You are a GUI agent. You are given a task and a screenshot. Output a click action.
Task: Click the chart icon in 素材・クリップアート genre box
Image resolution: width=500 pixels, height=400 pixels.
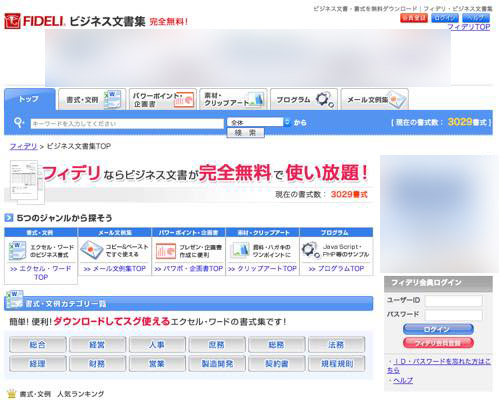tap(241, 250)
